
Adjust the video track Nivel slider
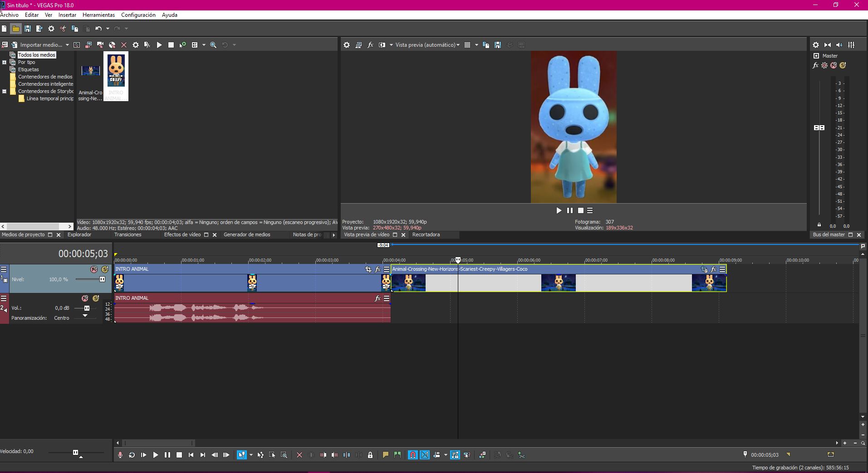point(102,279)
